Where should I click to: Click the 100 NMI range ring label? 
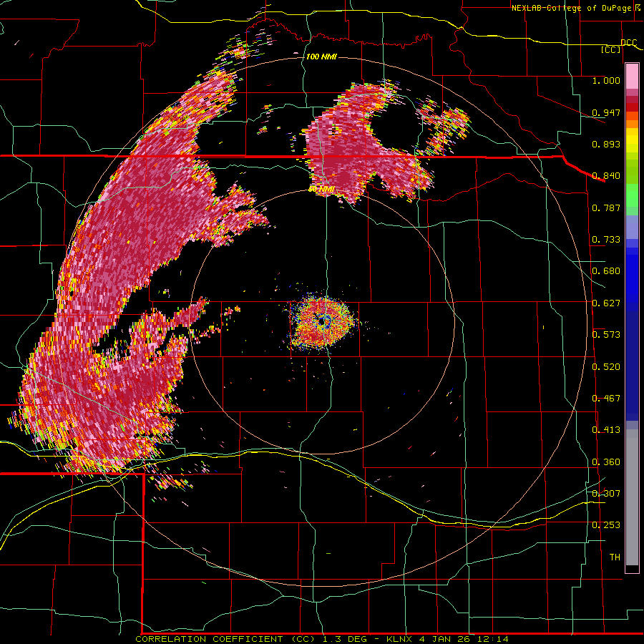(x=321, y=57)
